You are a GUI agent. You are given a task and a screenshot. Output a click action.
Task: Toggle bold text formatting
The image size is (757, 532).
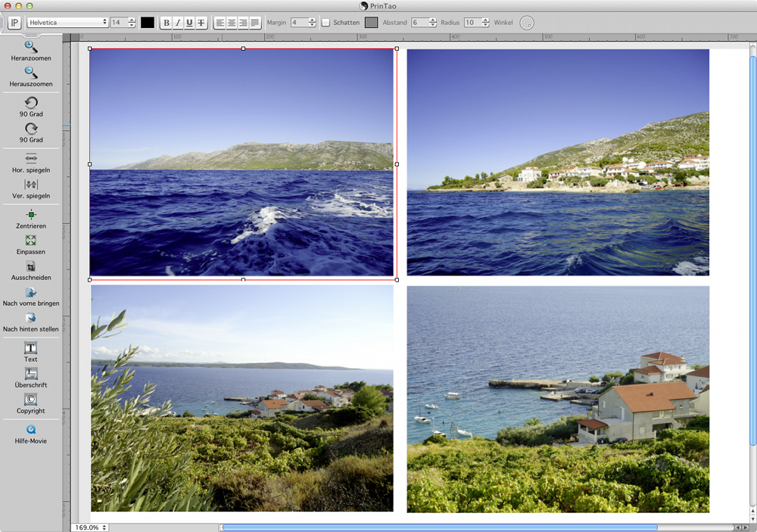click(x=167, y=23)
